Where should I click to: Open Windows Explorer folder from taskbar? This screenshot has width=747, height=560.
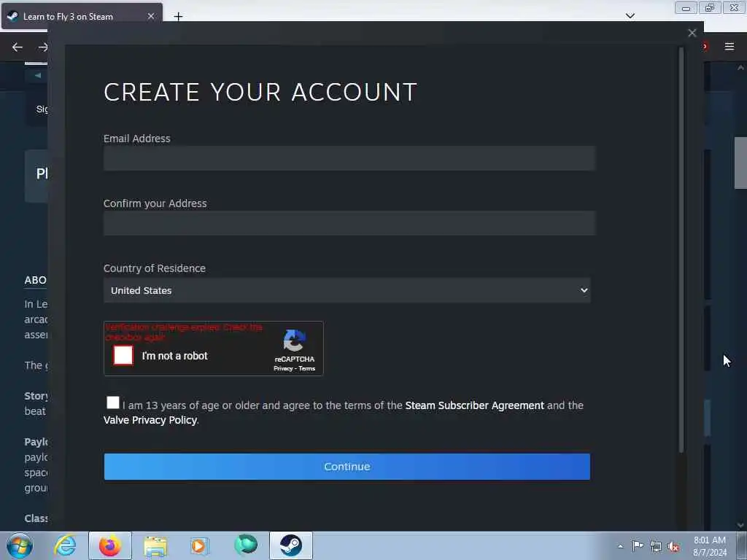[x=155, y=545]
